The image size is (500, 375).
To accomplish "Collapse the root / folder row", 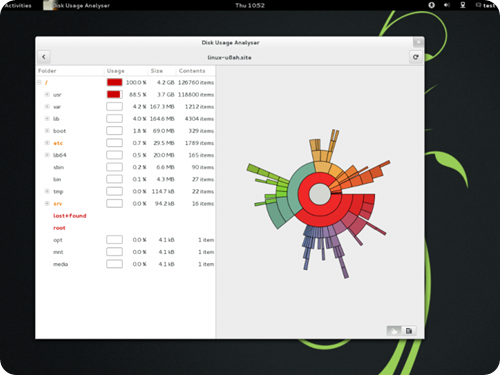I will 39,82.
